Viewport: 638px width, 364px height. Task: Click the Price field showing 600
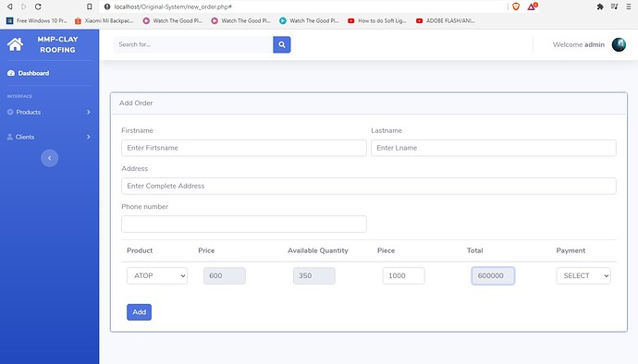click(225, 275)
